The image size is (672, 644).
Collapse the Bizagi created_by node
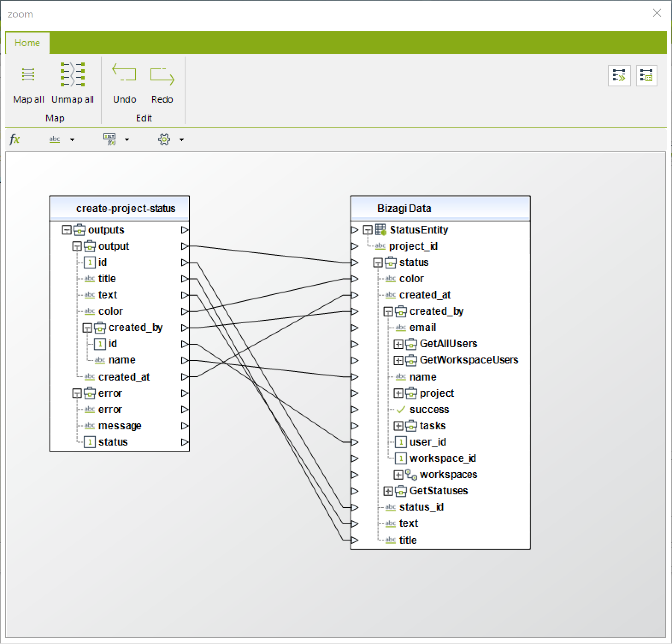[x=388, y=312]
